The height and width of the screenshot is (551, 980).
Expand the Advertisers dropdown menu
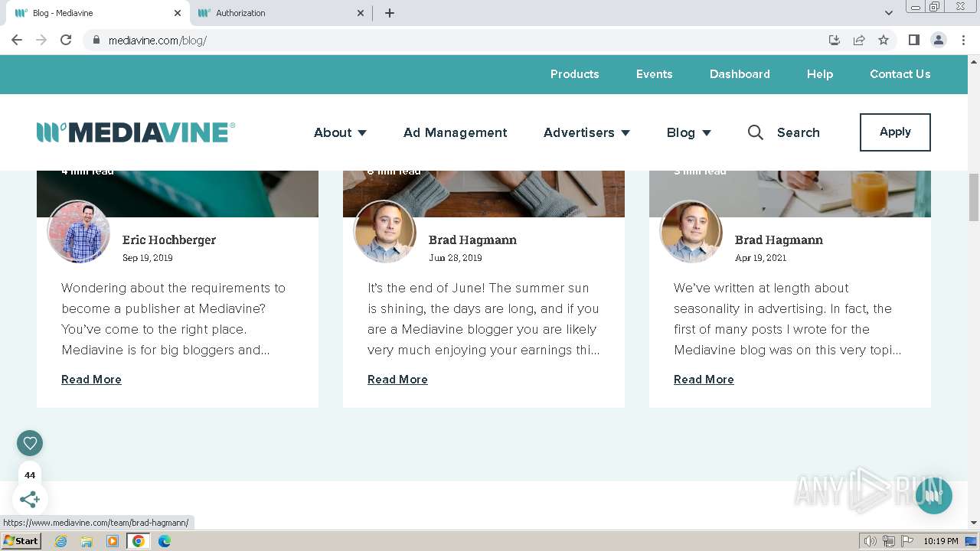[x=586, y=132]
